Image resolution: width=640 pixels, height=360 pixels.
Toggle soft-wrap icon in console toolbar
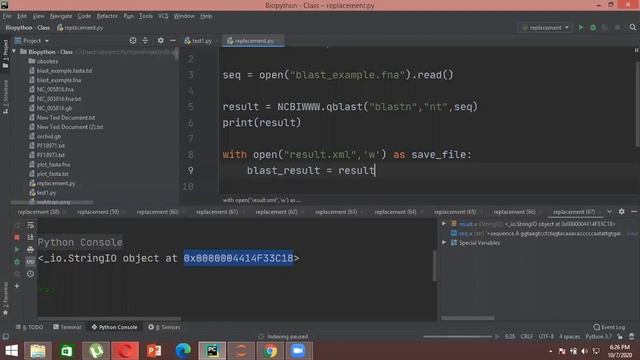31,225
